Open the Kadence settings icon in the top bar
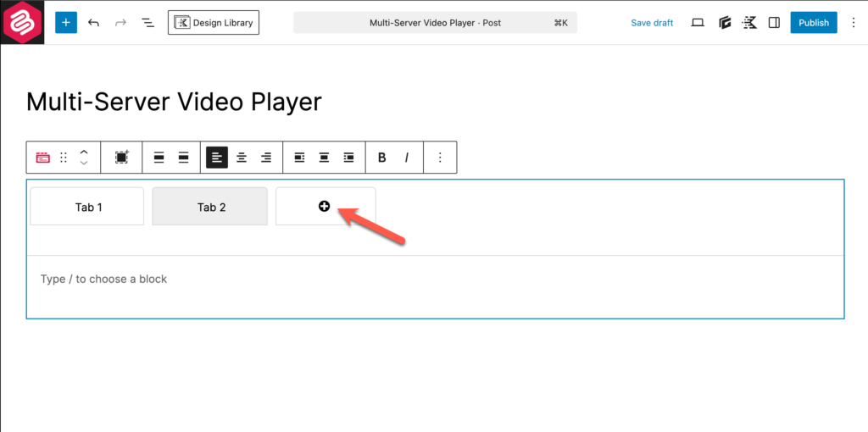The width and height of the screenshot is (868, 432). [x=749, y=23]
